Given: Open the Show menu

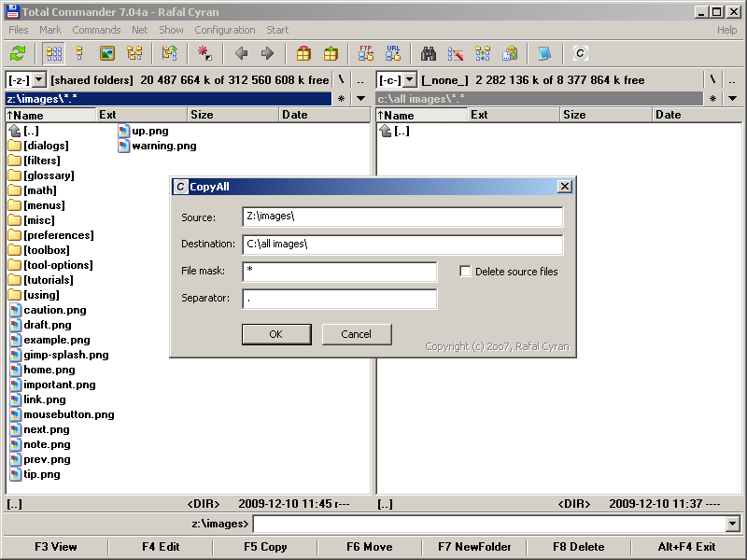Looking at the screenshot, I should 171,30.
